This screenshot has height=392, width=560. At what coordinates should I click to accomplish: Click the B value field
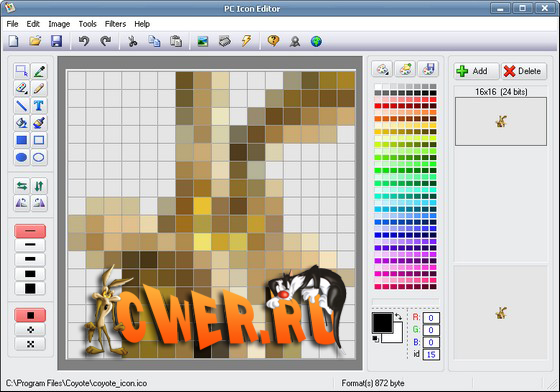click(x=431, y=342)
